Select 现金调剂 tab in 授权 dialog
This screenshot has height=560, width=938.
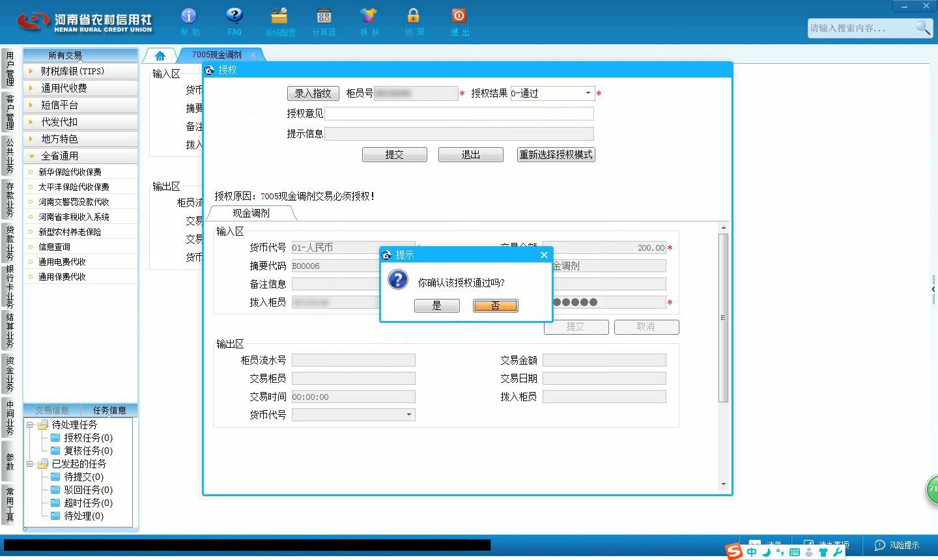tap(251, 213)
